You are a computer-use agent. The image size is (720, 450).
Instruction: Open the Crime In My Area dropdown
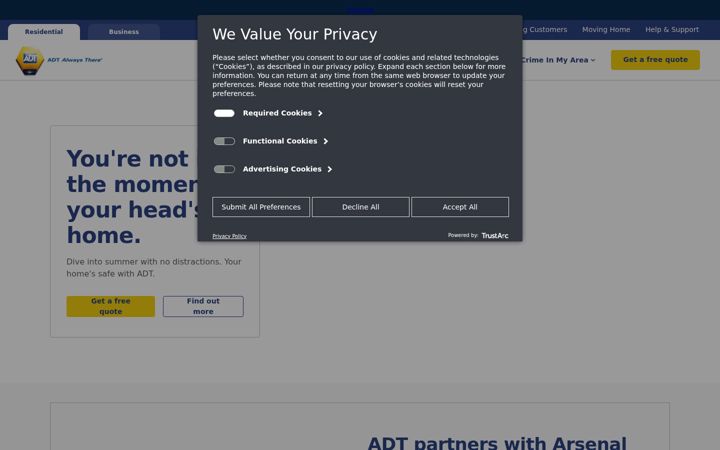pyautogui.click(x=559, y=60)
